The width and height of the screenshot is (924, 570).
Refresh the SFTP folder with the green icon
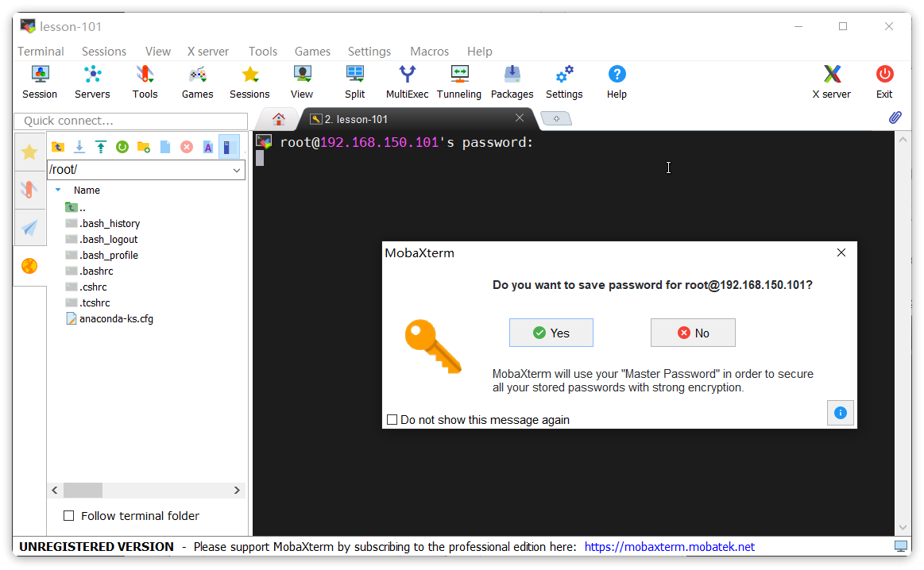pyautogui.click(x=122, y=147)
